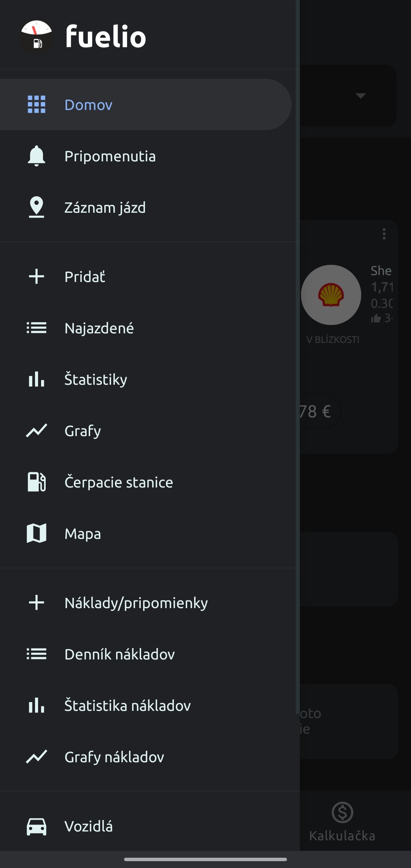Viewport: 411px width, 868px height.
Task: Open Vozidlá car icon
Action: (x=37, y=827)
